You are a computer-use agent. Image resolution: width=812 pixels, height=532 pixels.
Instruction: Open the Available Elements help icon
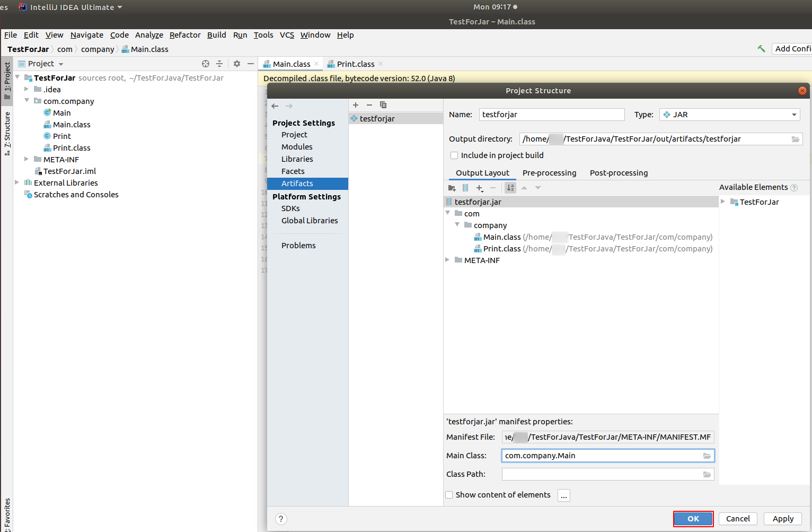(794, 188)
